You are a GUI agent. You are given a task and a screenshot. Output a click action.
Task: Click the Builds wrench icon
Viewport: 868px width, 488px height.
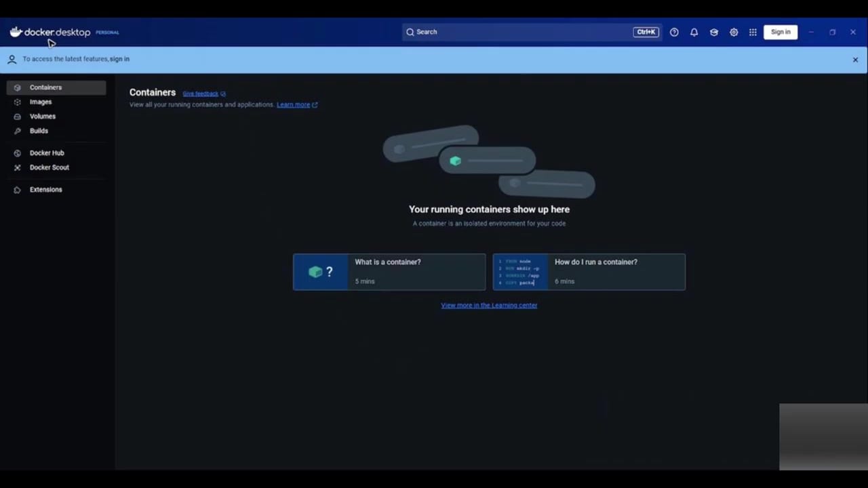(x=18, y=131)
